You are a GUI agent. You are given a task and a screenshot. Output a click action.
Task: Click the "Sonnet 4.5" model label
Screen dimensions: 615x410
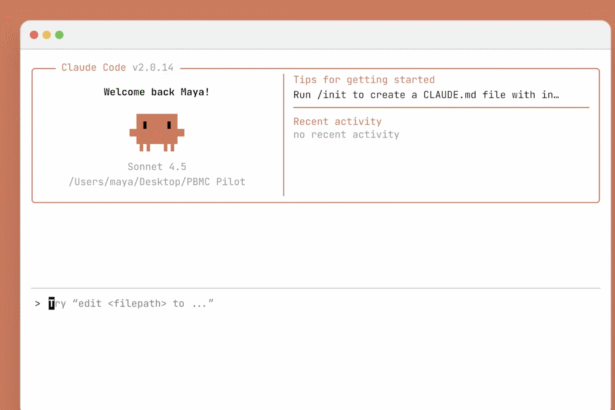[x=157, y=166]
